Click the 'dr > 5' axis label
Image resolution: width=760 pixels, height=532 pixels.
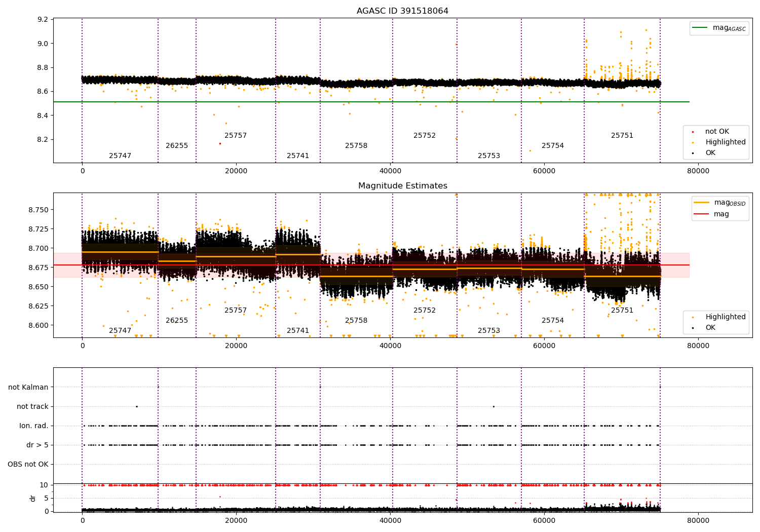pyautogui.click(x=37, y=445)
